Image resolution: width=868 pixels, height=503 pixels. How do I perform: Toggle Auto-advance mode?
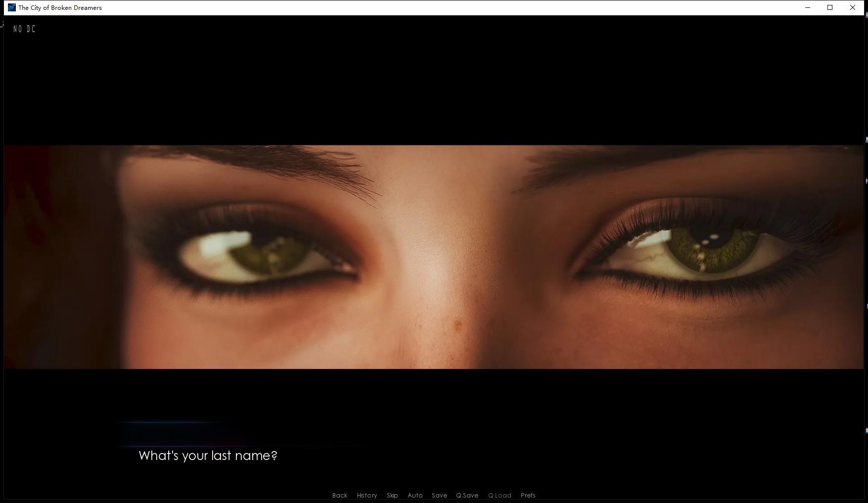pyautogui.click(x=415, y=495)
